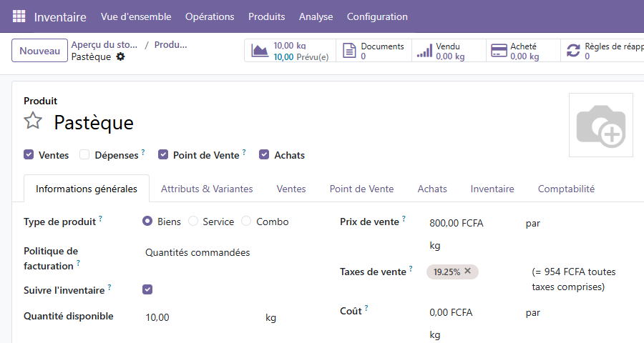Image resolution: width=644 pixels, height=343 pixels.
Task: Switch to the Comptabilité tab
Action: pyautogui.click(x=566, y=189)
